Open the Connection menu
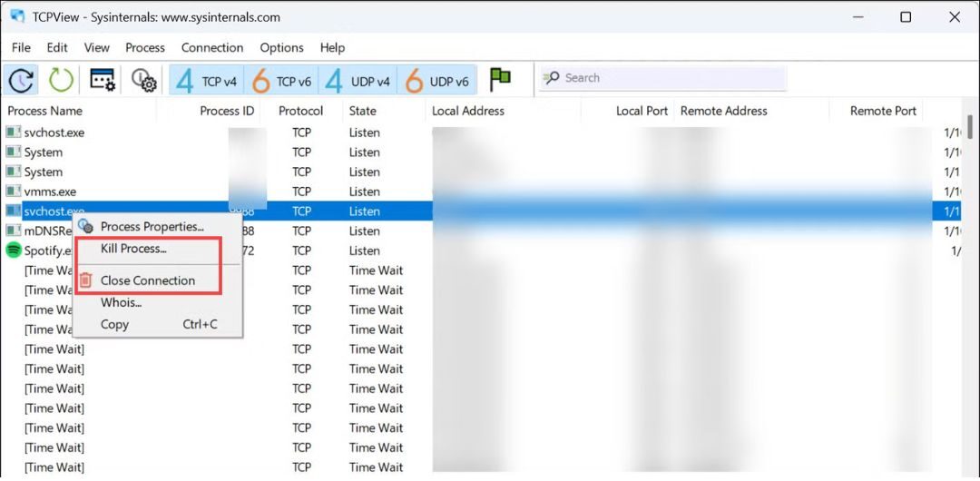The height and width of the screenshot is (481, 980). 212,47
